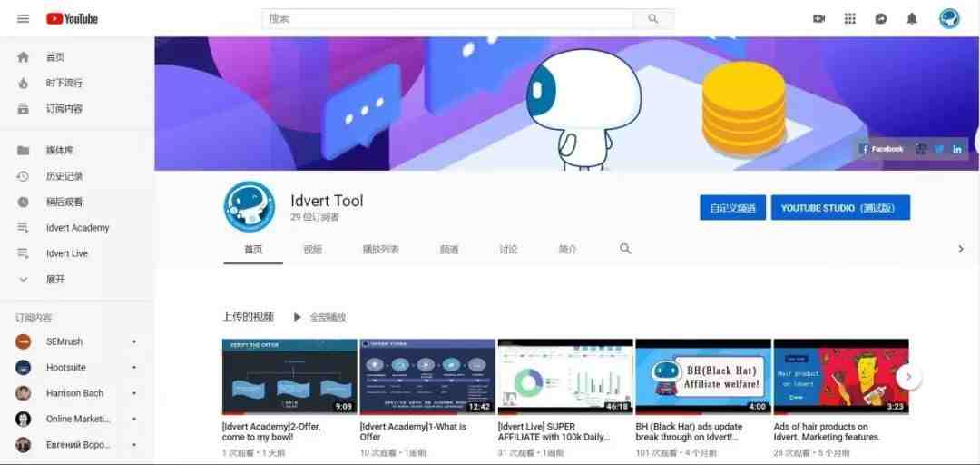The image size is (980, 465).
Task: Click the search magnifier button
Action: click(653, 19)
